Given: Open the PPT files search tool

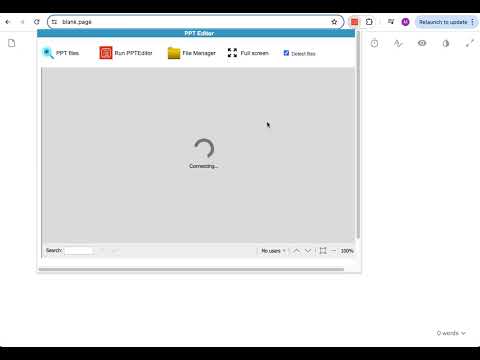Looking at the screenshot, I should click(x=61, y=53).
